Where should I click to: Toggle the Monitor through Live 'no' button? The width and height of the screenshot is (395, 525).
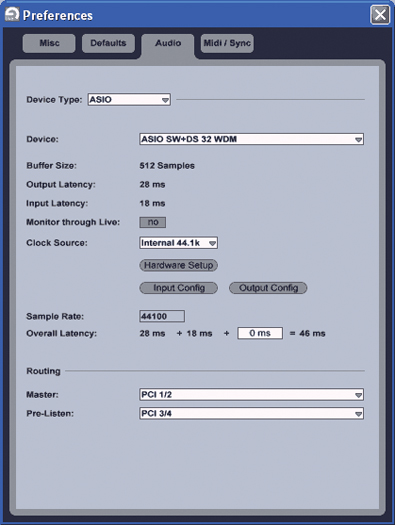(153, 222)
